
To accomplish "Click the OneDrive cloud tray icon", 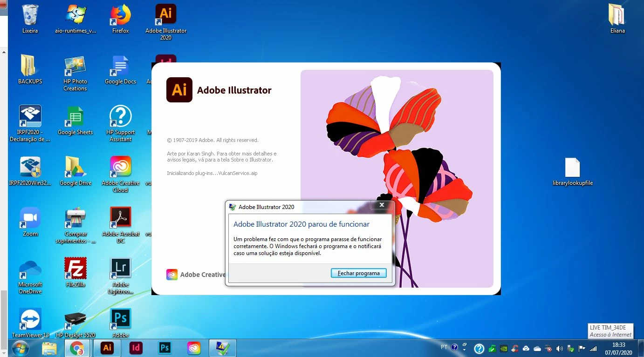I will [x=537, y=348].
